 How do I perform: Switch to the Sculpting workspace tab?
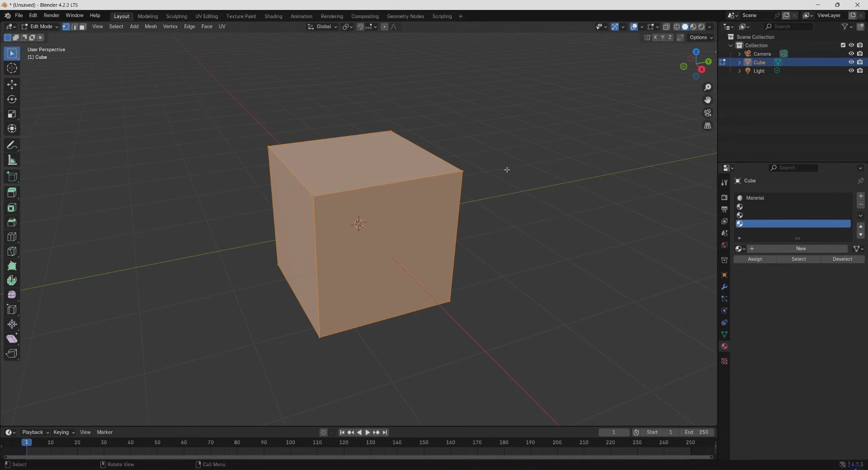pyautogui.click(x=176, y=16)
